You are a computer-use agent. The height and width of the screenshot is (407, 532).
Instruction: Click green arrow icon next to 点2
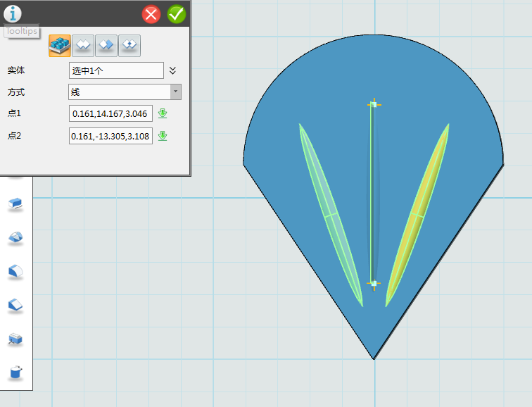pyautogui.click(x=163, y=136)
